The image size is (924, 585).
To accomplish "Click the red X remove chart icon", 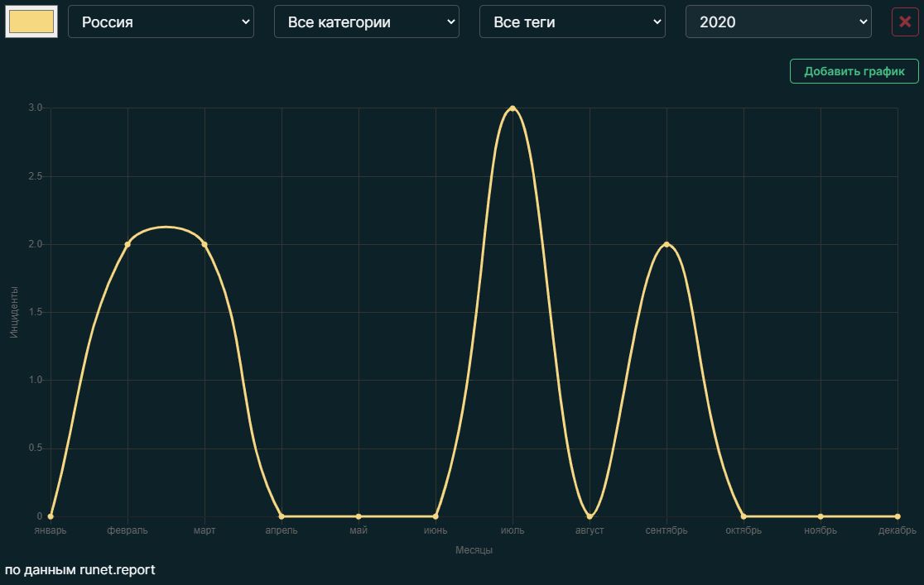I will (905, 22).
